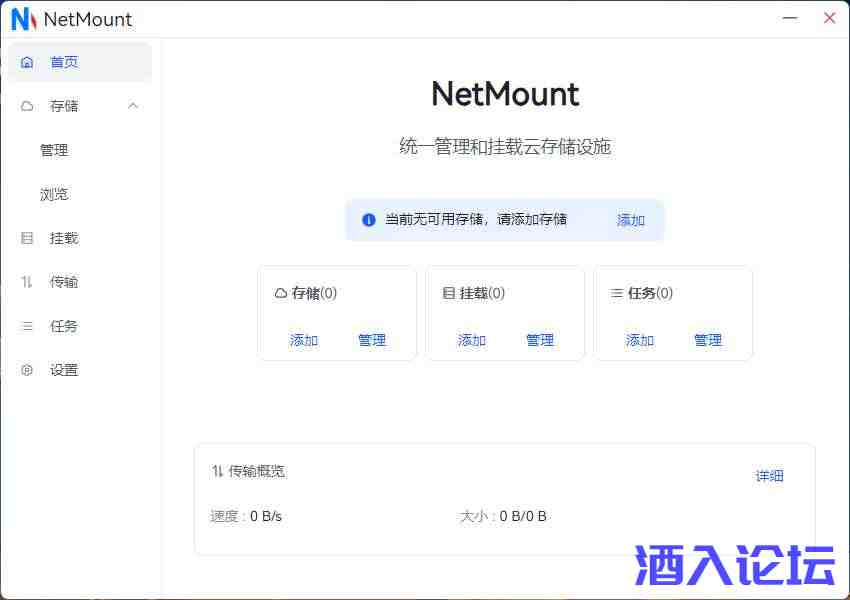Click the icon in the 挂载(0) card title
This screenshot has height=600, width=850.
click(x=448, y=293)
